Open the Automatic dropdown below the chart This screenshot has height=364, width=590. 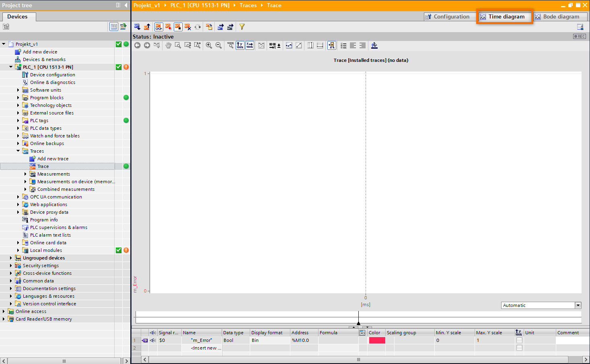click(578, 305)
